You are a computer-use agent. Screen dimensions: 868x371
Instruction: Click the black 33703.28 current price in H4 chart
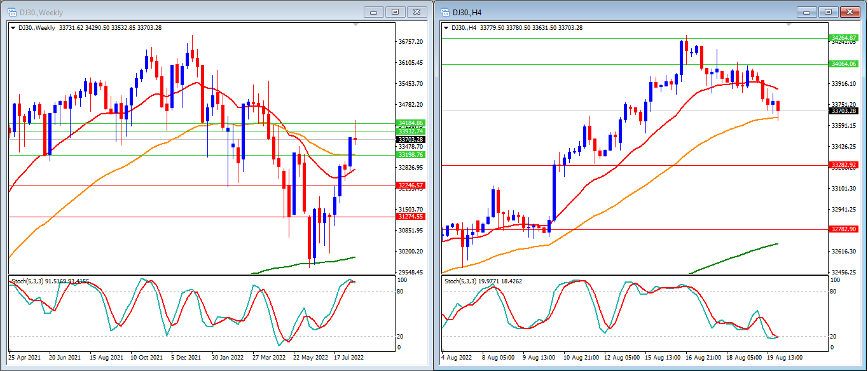click(844, 111)
